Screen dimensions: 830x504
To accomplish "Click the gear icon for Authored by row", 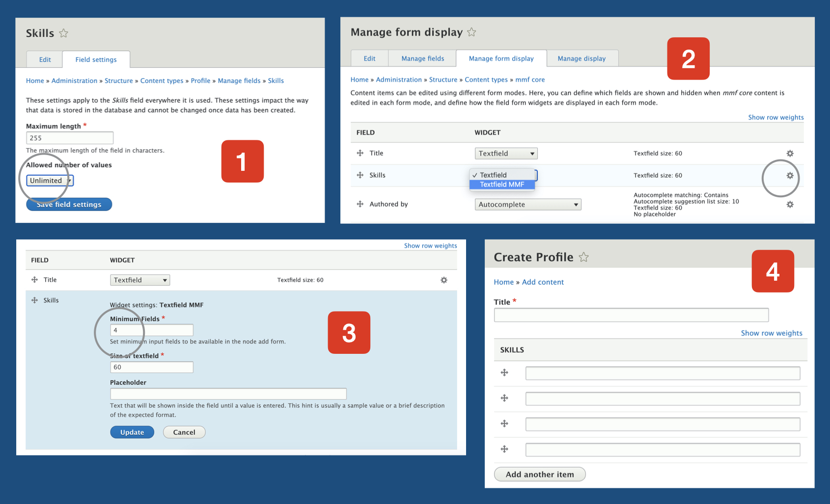I will tap(790, 205).
